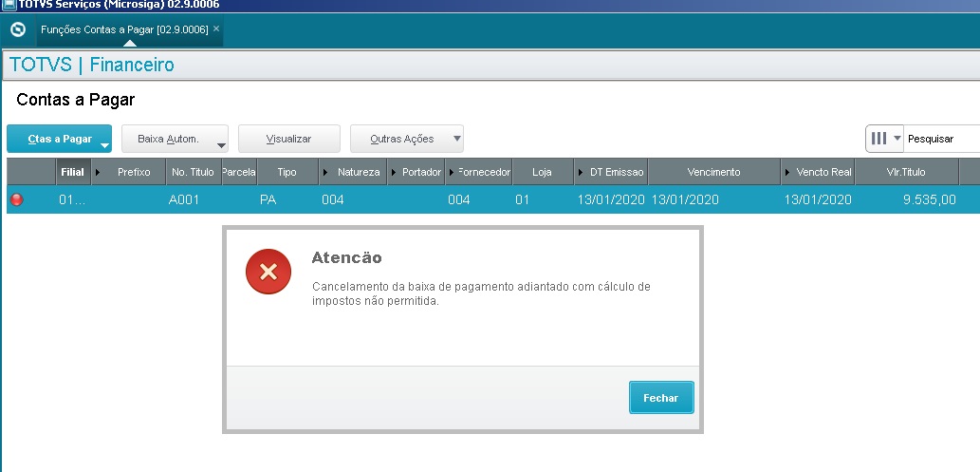Expand the Baixa Autom. dropdown arrow
This screenshot has width=980, height=472.
(221, 146)
